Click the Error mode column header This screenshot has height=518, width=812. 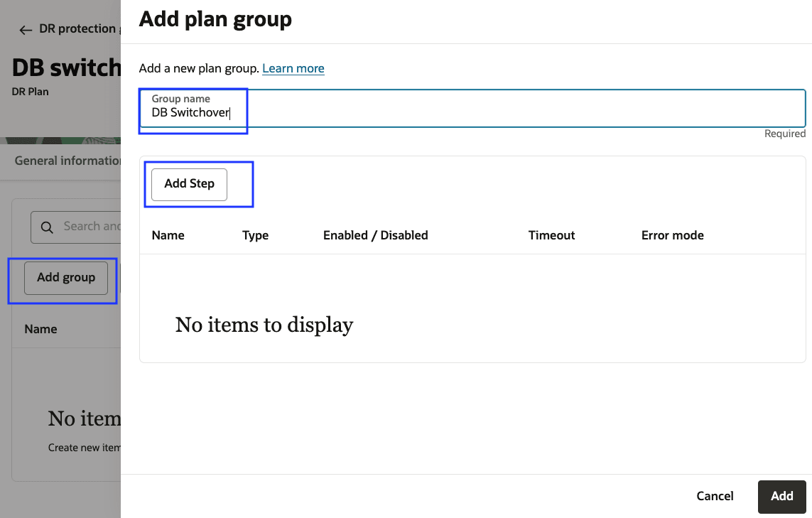[672, 235]
